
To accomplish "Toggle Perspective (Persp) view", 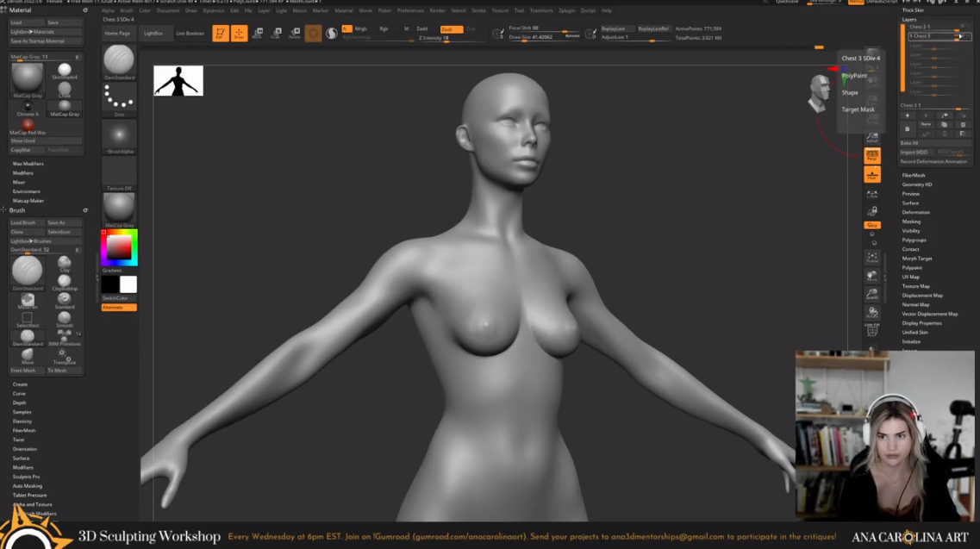I will click(872, 156).
